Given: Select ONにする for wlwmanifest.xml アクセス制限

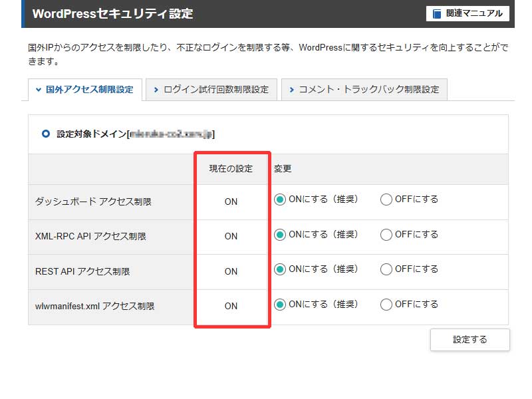Looking at the screenshot, I should point(279,305).
